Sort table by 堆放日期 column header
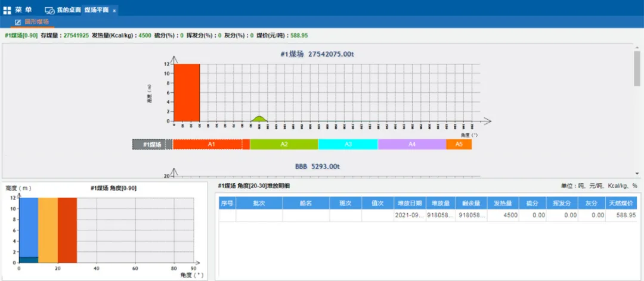 [x=408, y=203]
